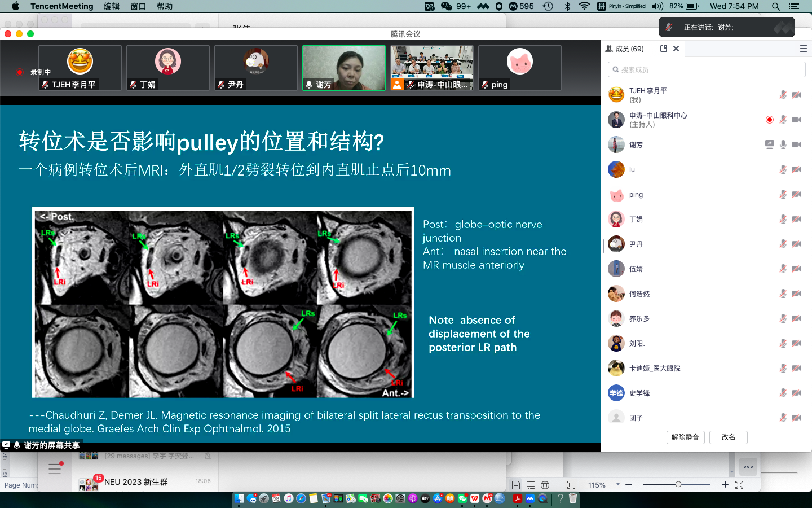Open Pinyin - Simplified input source menu
The width and height of the screenshot is (812, 508).
(x=621, y=6)
